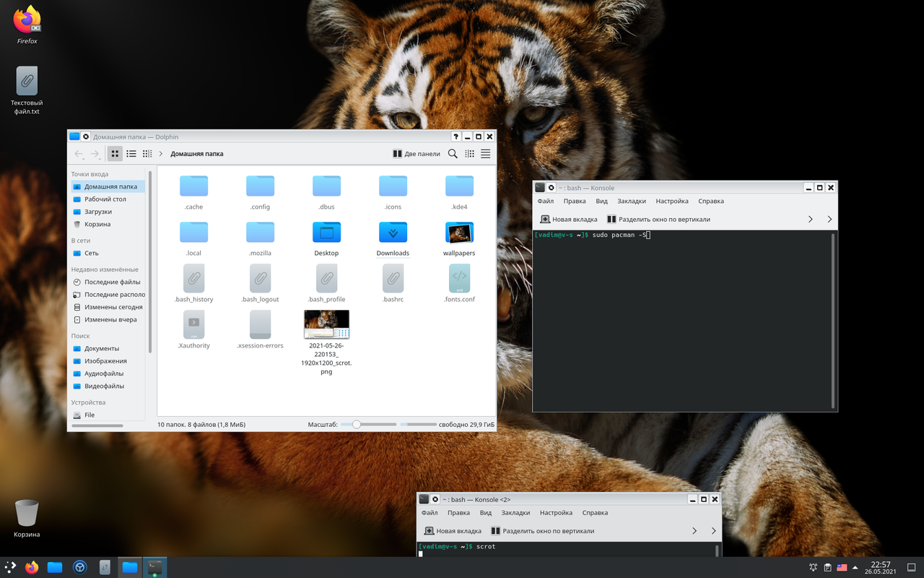
Task: Open the application launcher in taskbar
Action: (x=10, y=567)
